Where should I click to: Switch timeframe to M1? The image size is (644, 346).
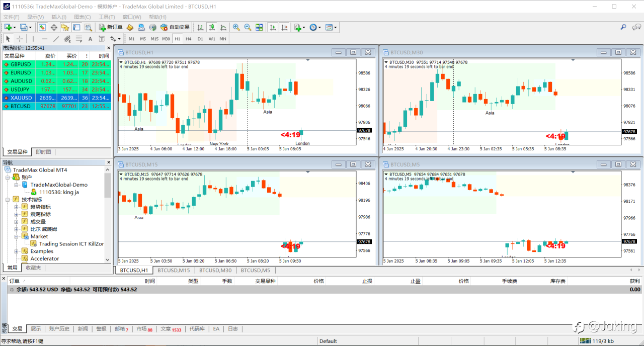[132, 39]
